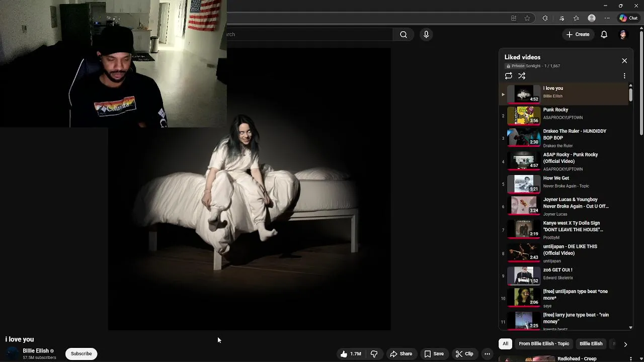Create a Clip of the video

(464, 354)
